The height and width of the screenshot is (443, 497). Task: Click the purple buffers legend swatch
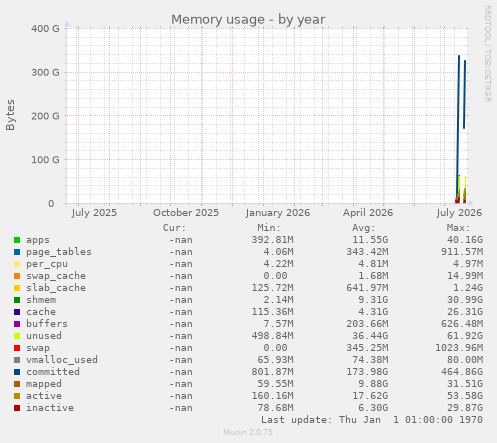[x=17, y=324]
